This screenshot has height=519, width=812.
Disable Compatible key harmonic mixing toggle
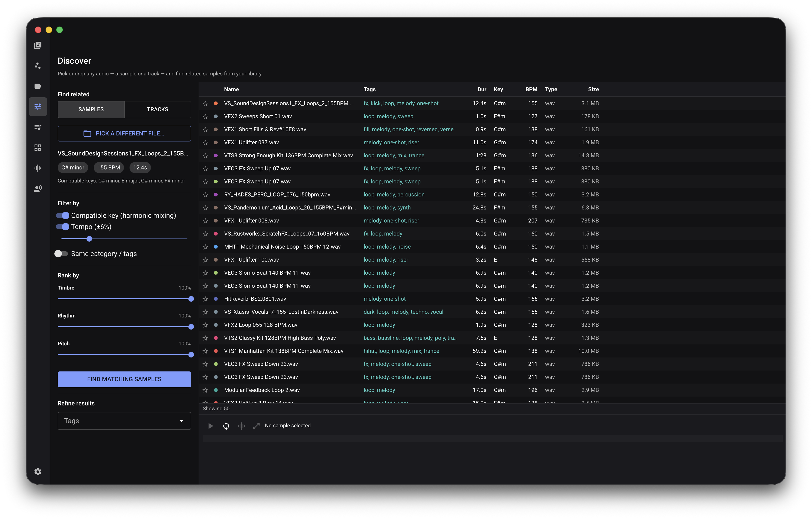(x=63, y=215)
